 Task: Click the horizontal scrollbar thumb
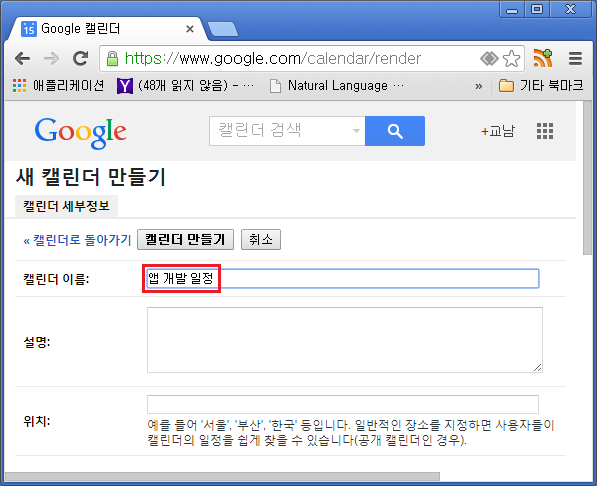coord(222,477)
